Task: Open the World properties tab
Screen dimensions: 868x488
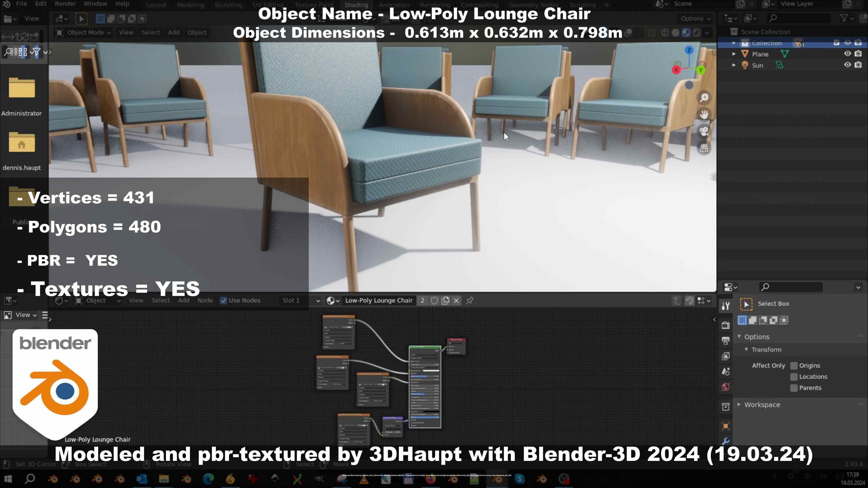Action: tap(726, 387)
